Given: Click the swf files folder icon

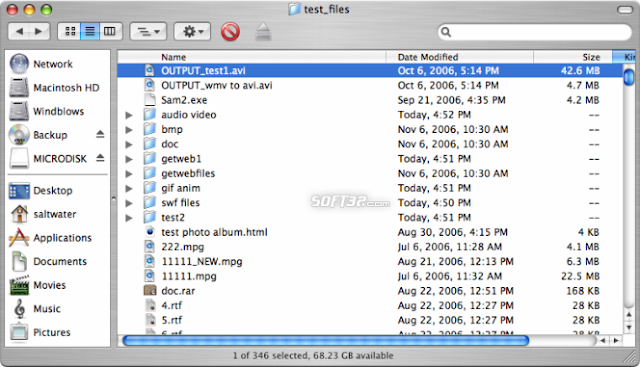Looking at the screenshot, I should click(150, 202).
